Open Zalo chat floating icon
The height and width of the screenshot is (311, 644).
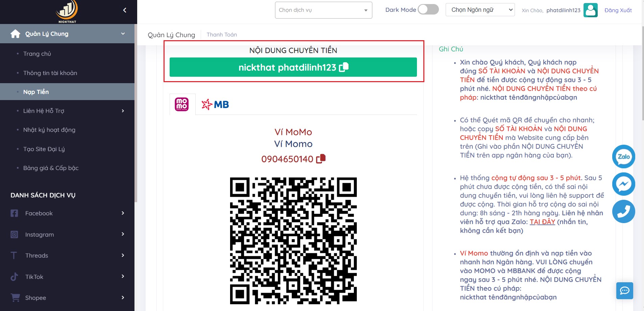click(624, 157)
